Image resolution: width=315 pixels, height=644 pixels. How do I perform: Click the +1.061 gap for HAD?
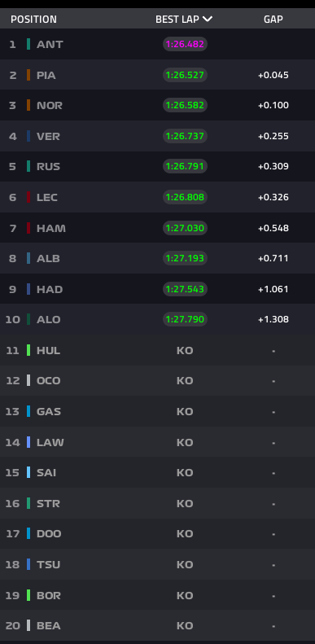273,289
